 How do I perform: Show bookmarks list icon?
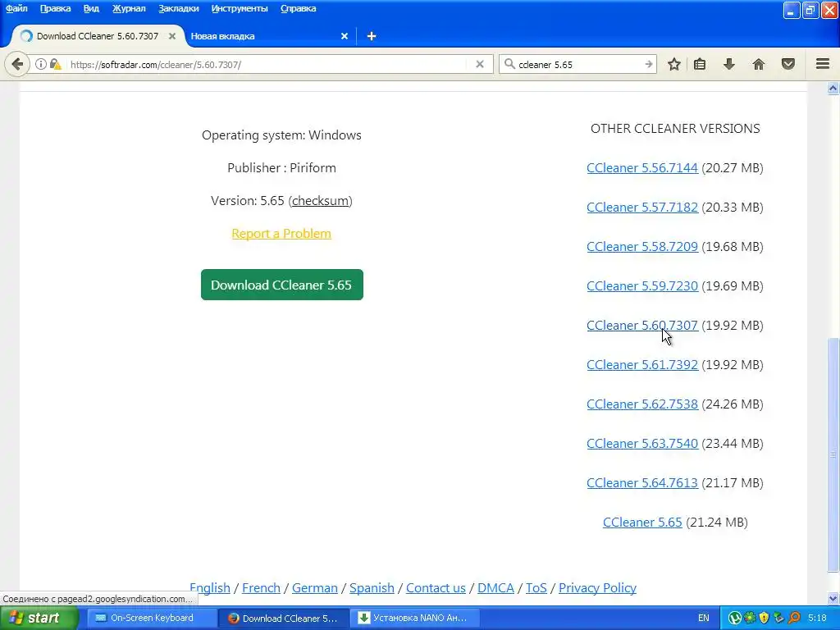click(700, 64)
